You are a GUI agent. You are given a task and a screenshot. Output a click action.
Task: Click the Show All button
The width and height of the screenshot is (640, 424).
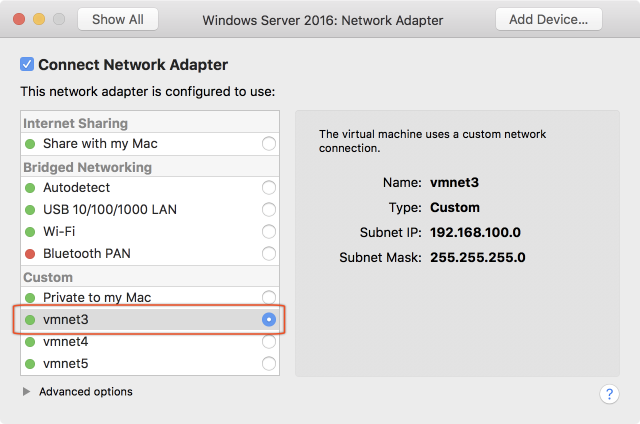coord(117,19)
